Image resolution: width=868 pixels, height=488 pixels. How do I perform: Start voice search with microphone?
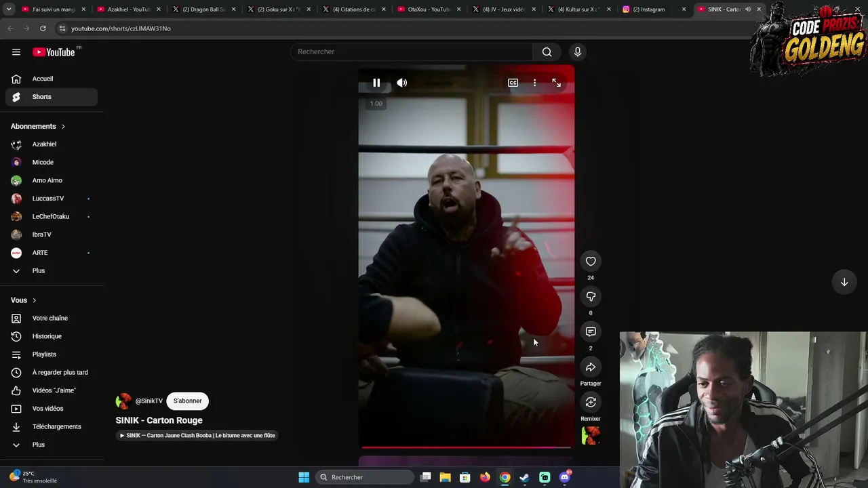click(x=578, y=52)
